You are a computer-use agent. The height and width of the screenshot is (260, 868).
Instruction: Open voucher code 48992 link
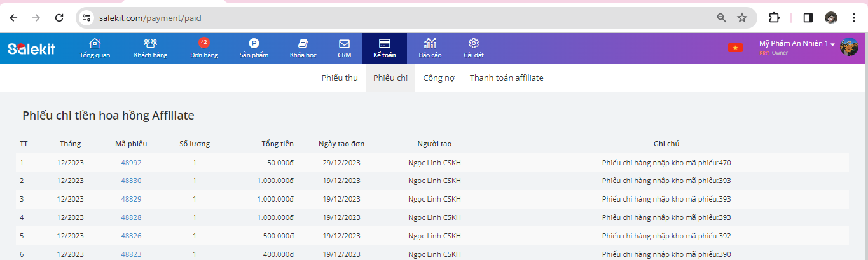(x=131, y=163)
